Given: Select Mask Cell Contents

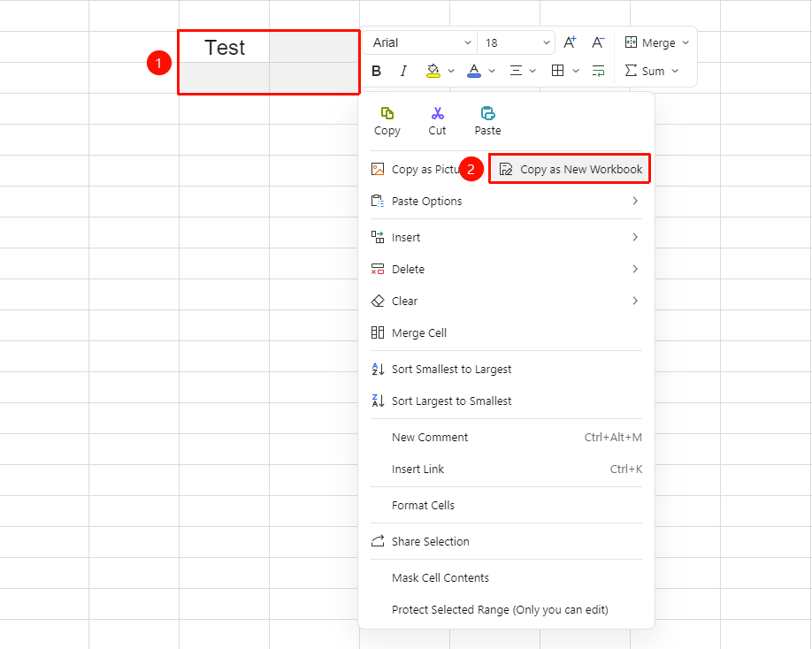Looking at the screenshot, I should pos(506,577).
